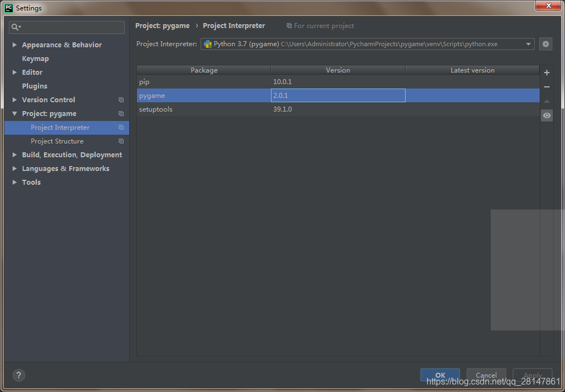
Task: Click the copy icon beside Version Control
Action: pyautogui.click(x=121, y=100)
